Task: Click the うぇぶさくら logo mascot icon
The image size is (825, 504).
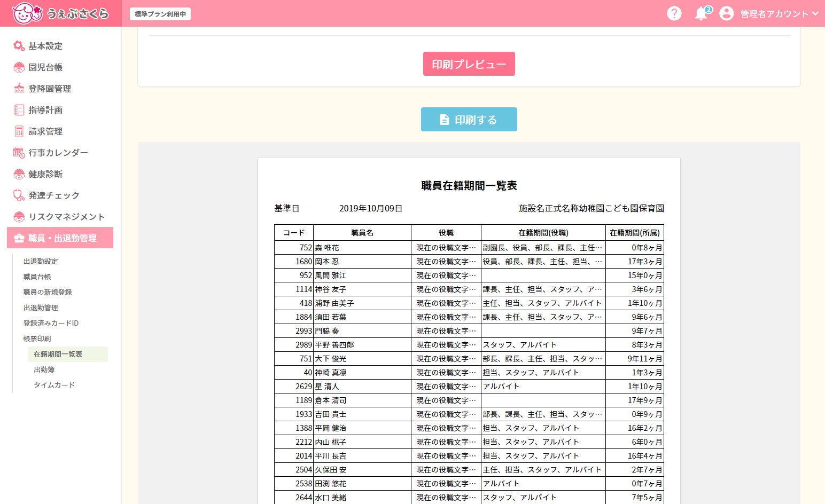Action: click(x=27, y=13)
